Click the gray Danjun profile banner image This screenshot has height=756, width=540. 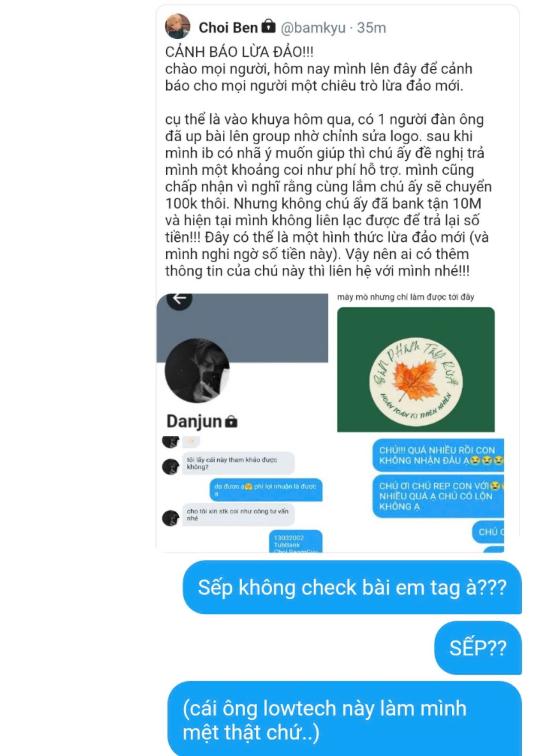[x=242, y=328]
